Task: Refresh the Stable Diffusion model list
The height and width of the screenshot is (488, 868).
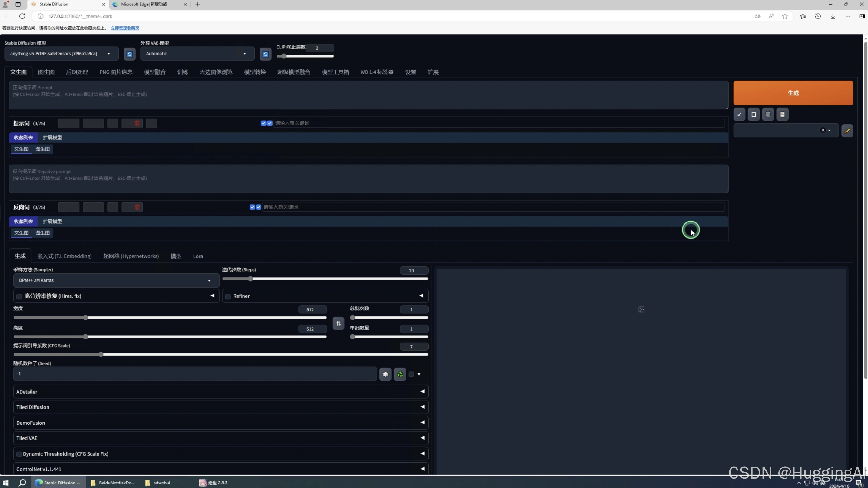Action: (x=129, y=54)
